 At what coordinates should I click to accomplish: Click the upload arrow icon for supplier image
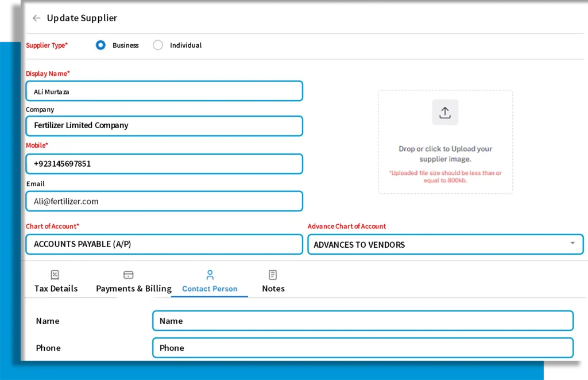click(445, 112)
